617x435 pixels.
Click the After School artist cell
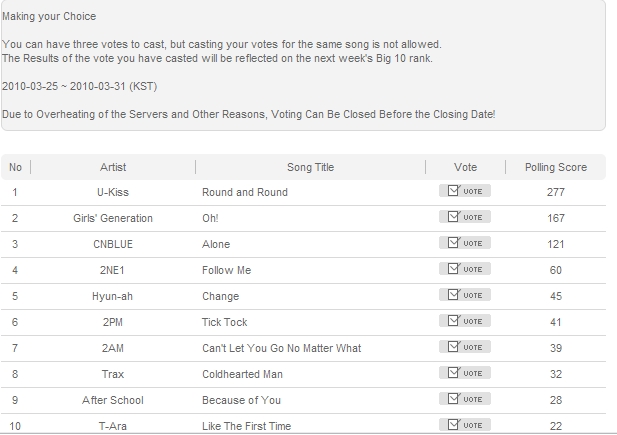113,400
